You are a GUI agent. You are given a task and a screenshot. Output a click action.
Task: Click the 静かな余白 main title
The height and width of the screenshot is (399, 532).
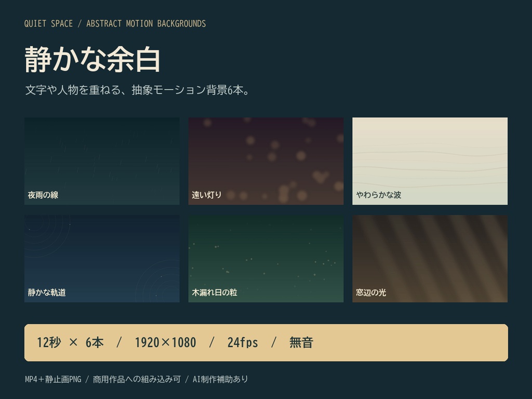pyautogui.click(x=92, y=60)
